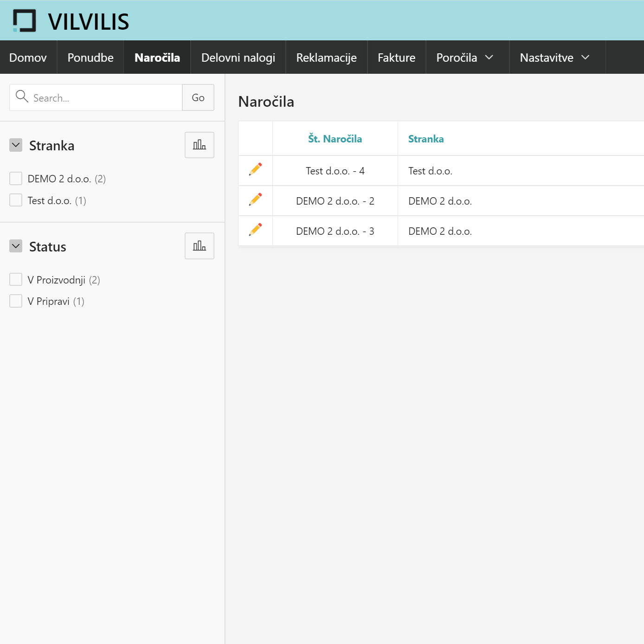Collapse the Stranka filter section
644x644 pixels.
coord(16,145)
